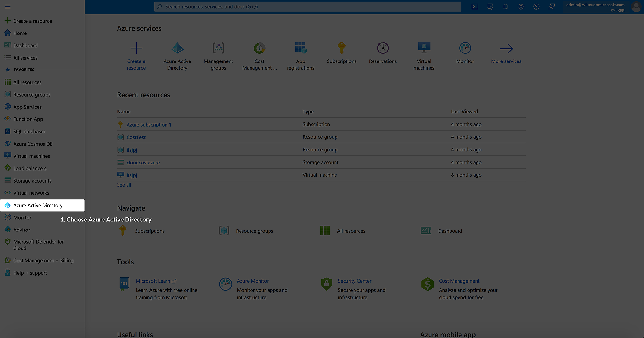Click the help question mark icon
Image resolution: width=644 pixels, height=338 pixels.
[536, 7]
